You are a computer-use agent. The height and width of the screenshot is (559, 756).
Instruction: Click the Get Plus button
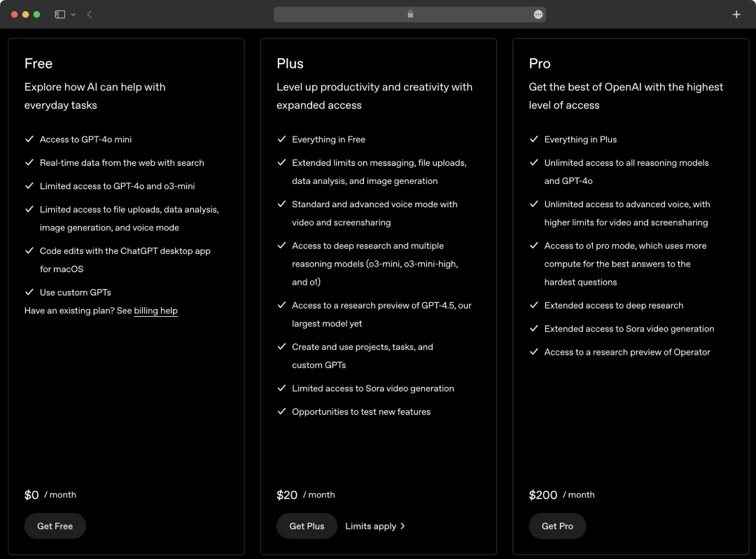(x=307, y=525)
